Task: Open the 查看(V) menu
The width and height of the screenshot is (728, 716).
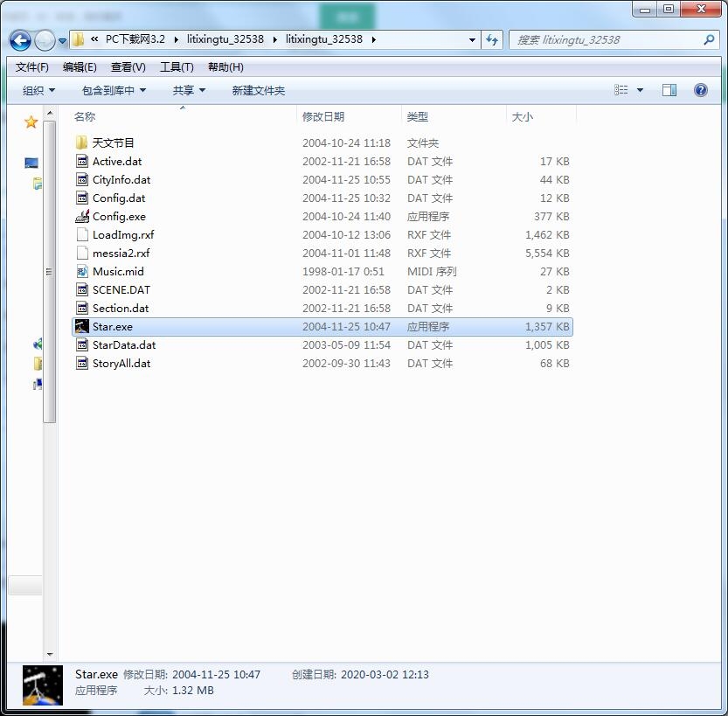Action: pyautogui.click(x=128, y=67)
